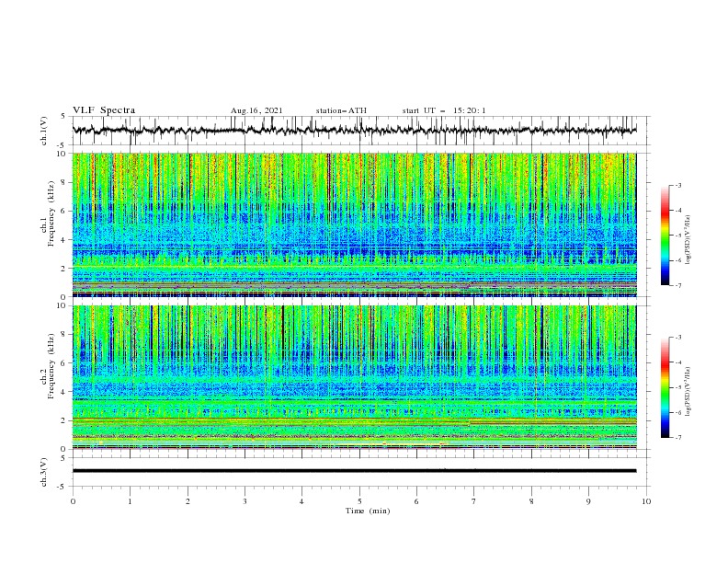Click the ch.3 flat black voltage trace
The width and height of the screenshot is (728, 563).
click(x=354, y=471)
